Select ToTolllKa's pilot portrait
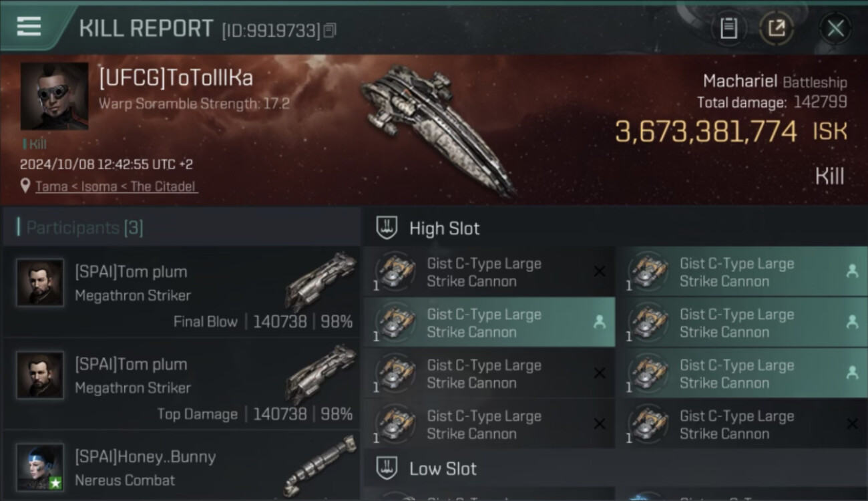Viewport: 868px width, 501px height. (54, 96)
